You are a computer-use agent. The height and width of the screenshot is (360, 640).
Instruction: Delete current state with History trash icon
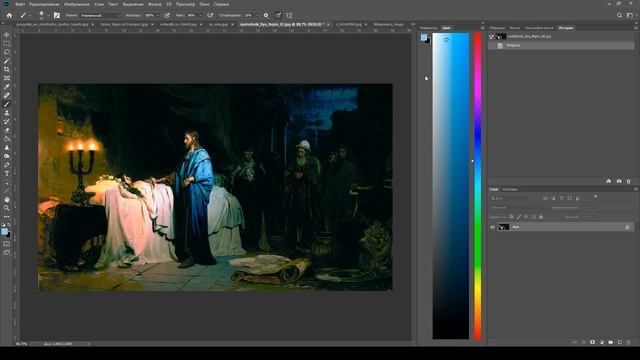pyautogui.click(x=629, y=181)
